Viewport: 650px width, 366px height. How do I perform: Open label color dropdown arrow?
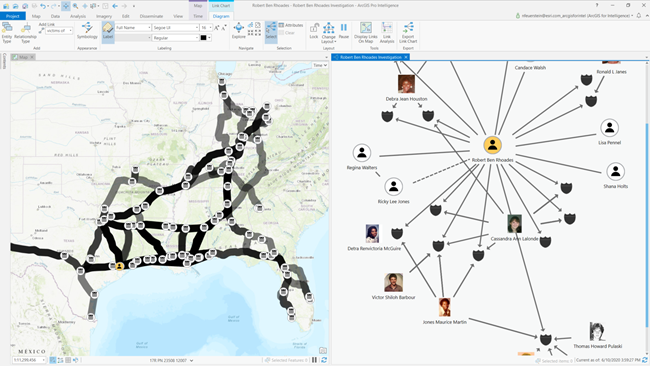click(x=209, y=38)
